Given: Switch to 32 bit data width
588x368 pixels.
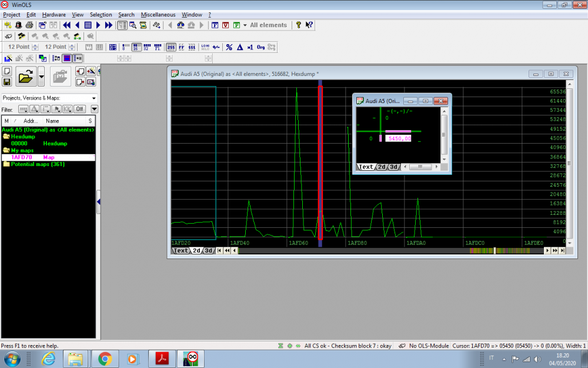Looking at the screenshot, I should click(147, 47).
